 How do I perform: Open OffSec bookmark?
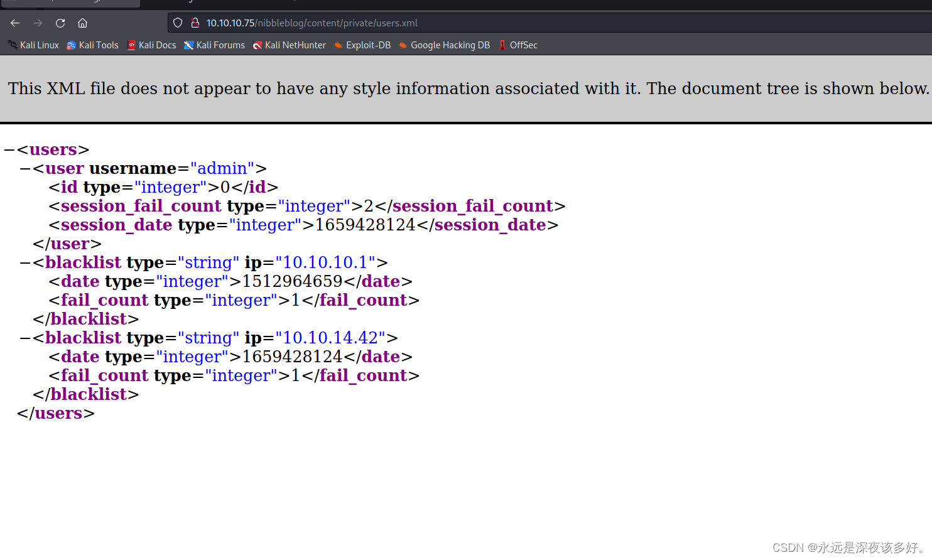point(517,45)
